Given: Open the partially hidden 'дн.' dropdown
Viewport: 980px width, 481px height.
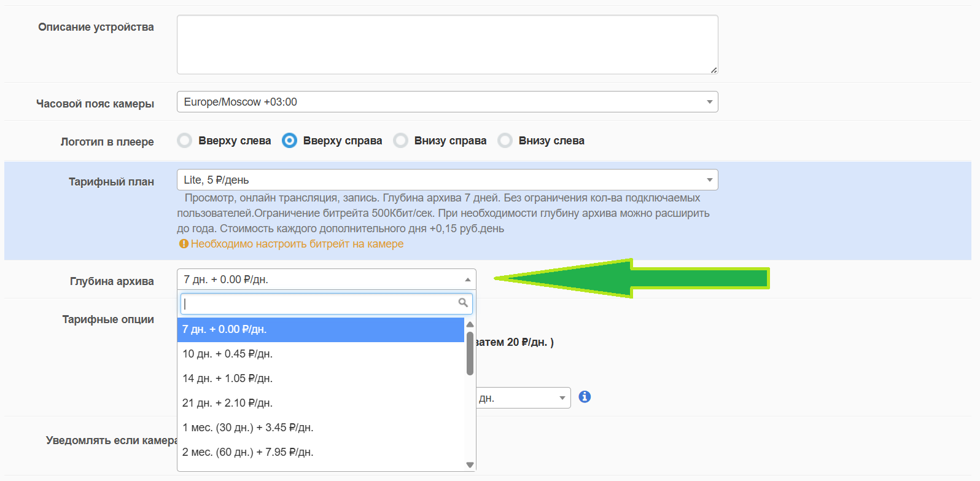Looking at the screenshot, I should pyautogui.click(x=523, y=398).
